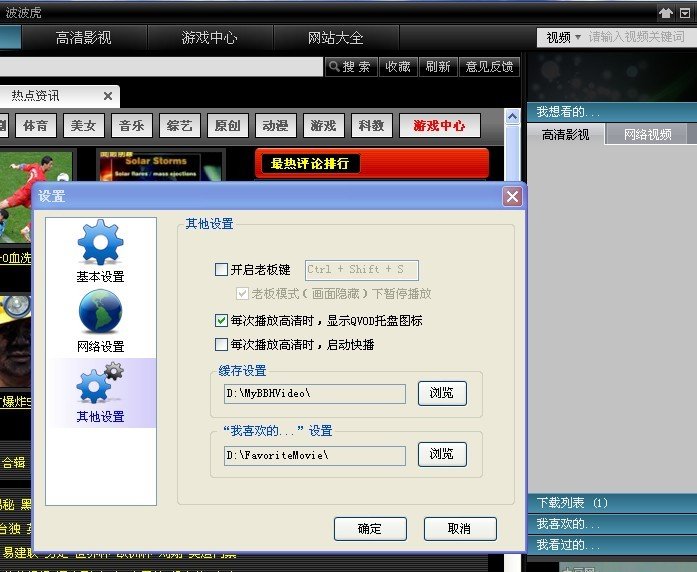The width and height of the screenshot is (697, 572).
Task: Open the title bar dropdown menu icon
Action: click(x=685, y=13)
